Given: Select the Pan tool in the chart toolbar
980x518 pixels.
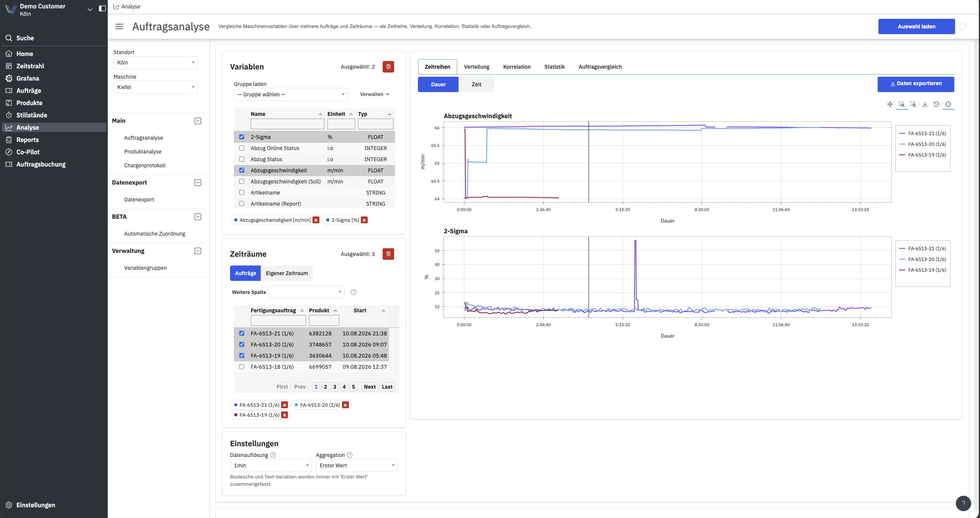Looking at the screenshot, I should (890, 104).
